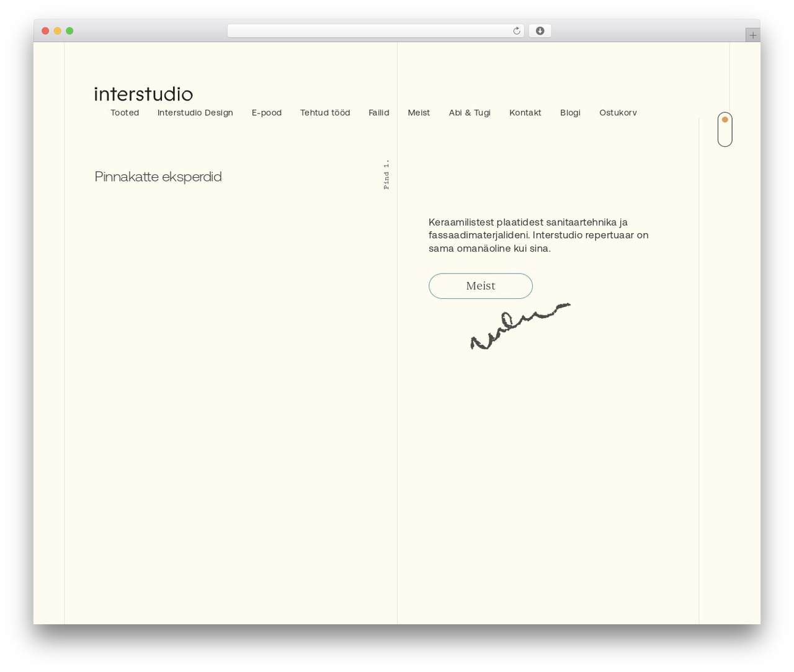The image size is (794, 672).
Task: Select Meist in the top navigation
Action: tap(419, 113)
